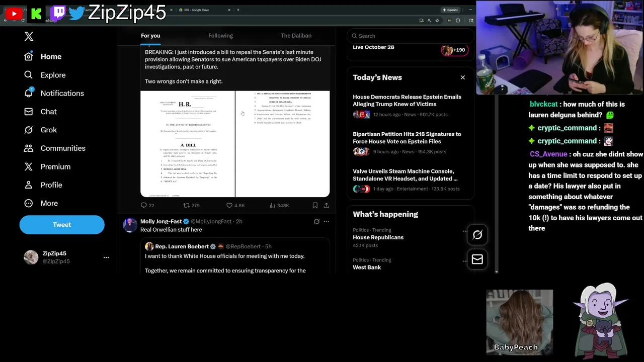Open West Bank trending topic
The height and width of the screenshot is (362, 644).
[367, 267]
